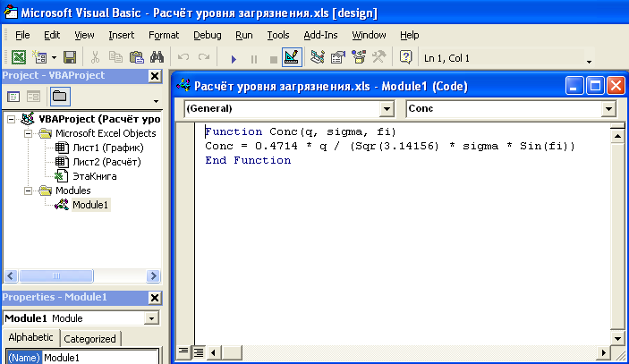Viewport: 629px width, 364px height.
Task: Collapse Microsoft Excel Objects folder
Action: point(28,133)
